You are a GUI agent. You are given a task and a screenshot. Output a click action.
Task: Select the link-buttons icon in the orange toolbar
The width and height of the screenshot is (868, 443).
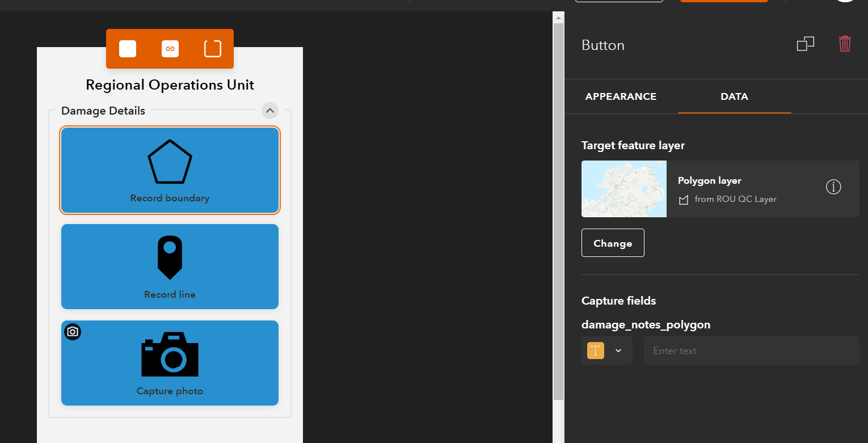click(x=170, y=48)
